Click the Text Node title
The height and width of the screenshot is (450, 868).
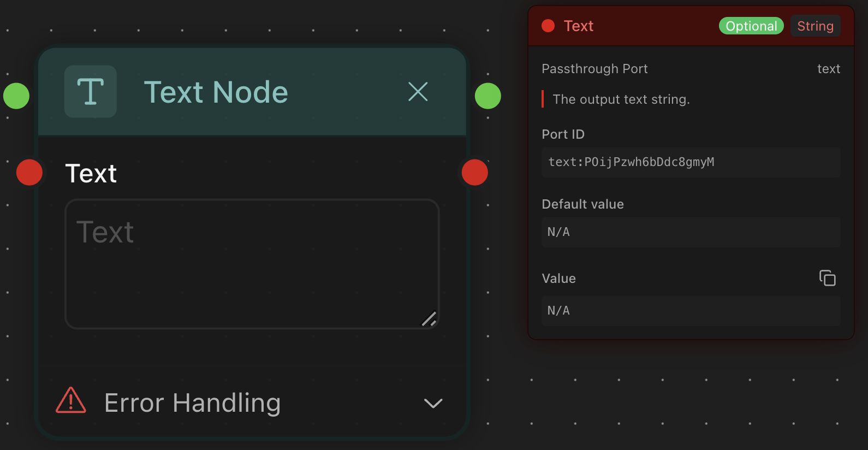(x=216, y=92)
